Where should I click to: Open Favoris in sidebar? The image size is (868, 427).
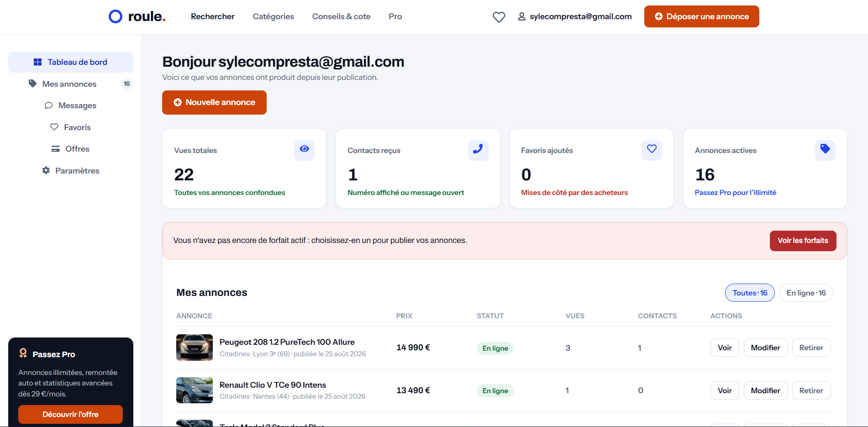71,127
